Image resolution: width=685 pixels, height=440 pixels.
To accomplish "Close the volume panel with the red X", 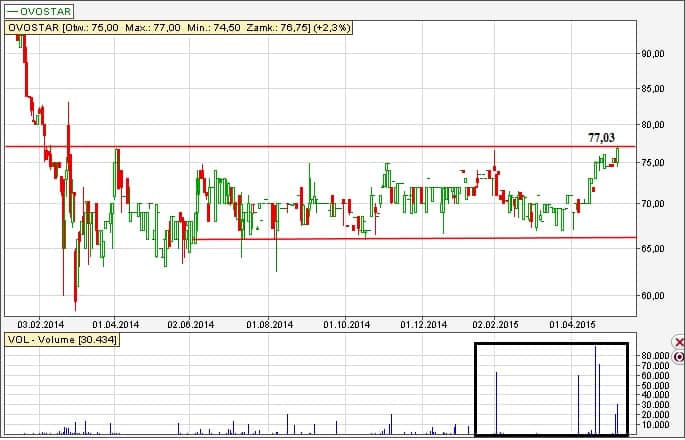I will coord(679,342).
